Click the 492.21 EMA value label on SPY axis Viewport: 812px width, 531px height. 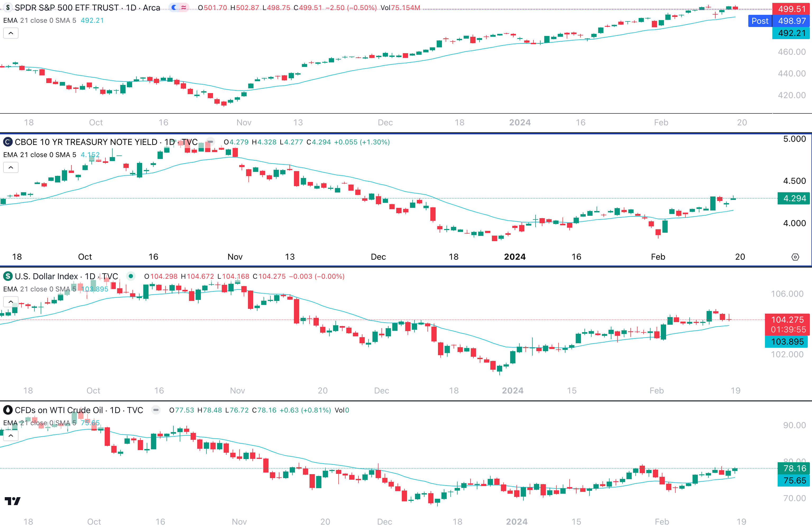(792, 33)
